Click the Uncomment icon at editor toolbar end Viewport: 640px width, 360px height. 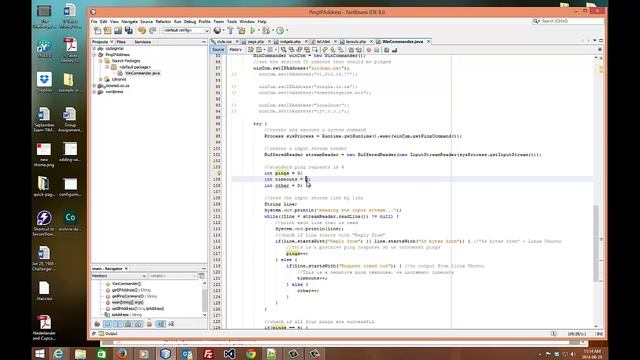[394, 50]
